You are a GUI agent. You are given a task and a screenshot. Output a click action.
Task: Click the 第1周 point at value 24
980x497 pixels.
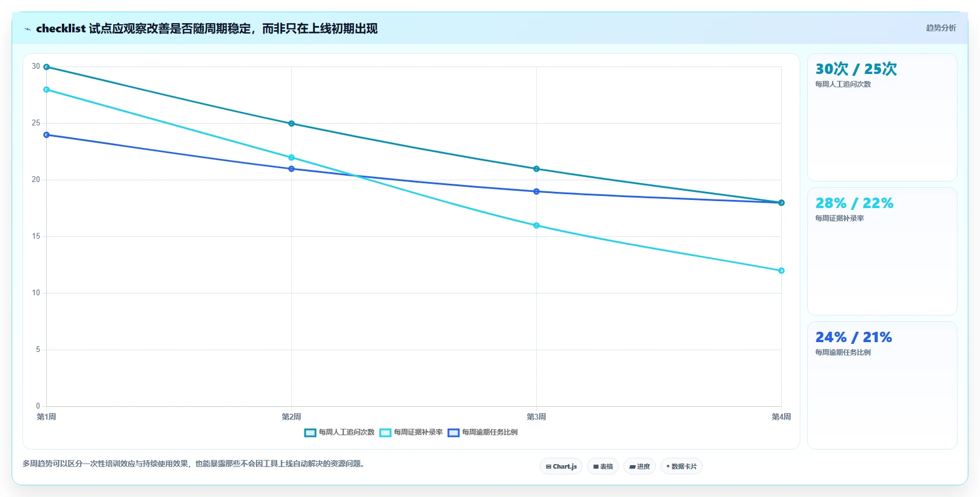coord(47,135)
